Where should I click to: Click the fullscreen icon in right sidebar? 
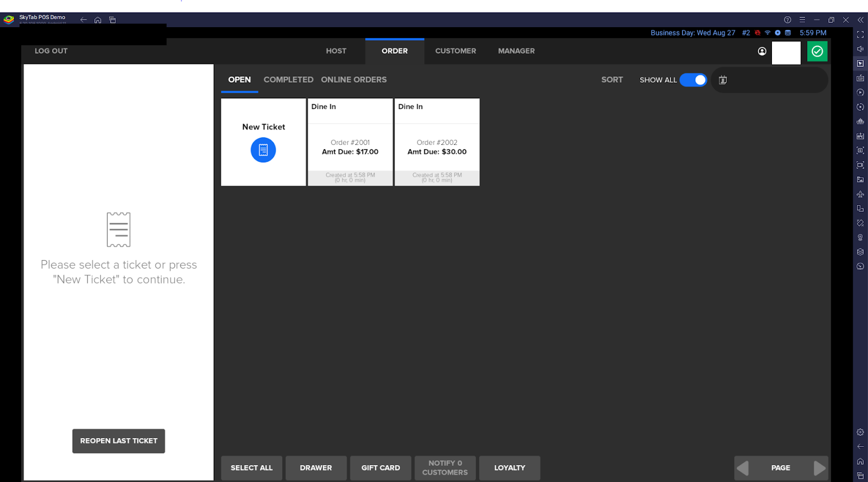pos(860,35)
